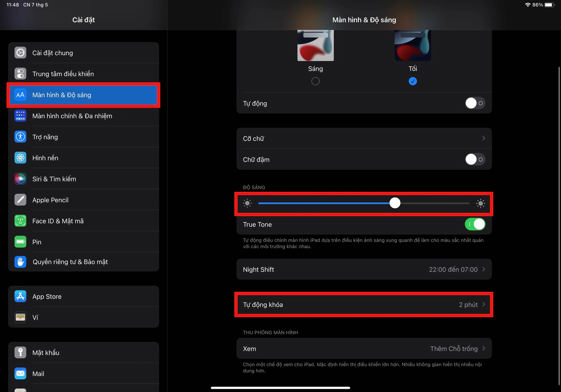Tap the Face ID & Mật mã icon
The image size is (561, 392).
coord(20,221)
